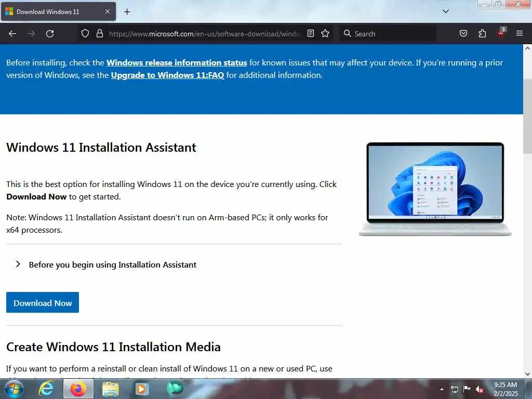List all tabs dropdown arrow

[x=446, y=11]
